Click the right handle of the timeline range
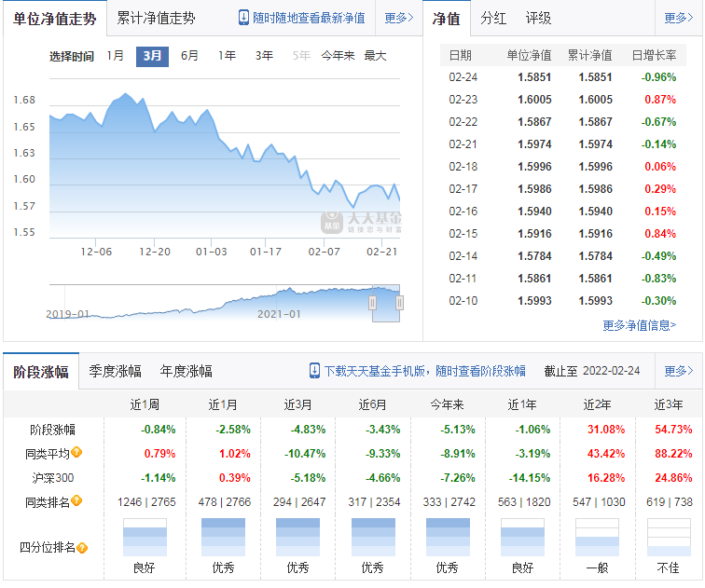Image resolution: width=705 pixels, height=588 pixels. click(x=399, y=303)
